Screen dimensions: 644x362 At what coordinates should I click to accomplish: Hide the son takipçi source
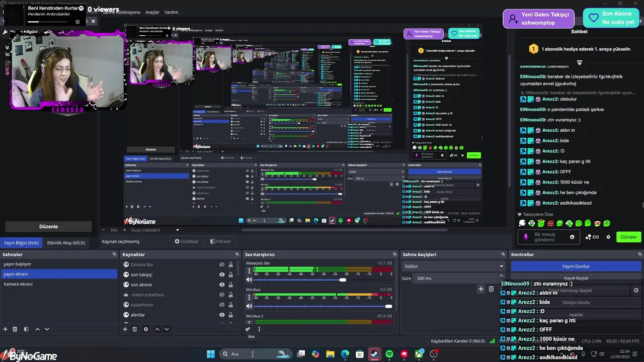[222, 275]
